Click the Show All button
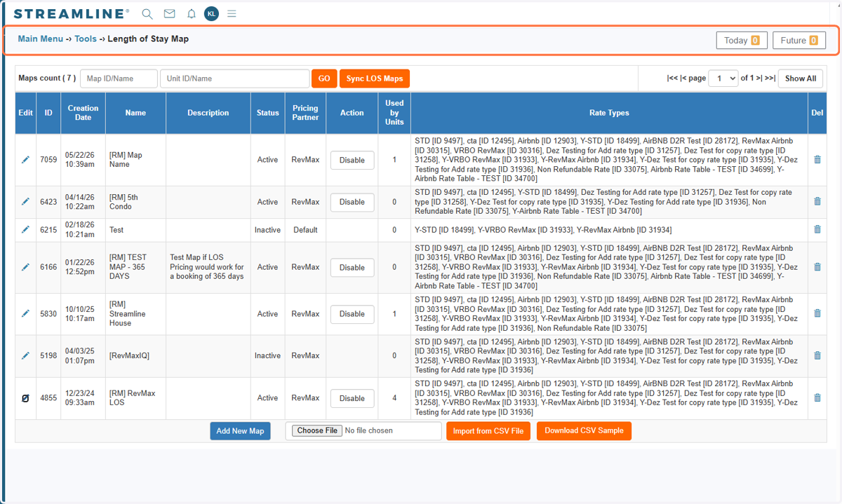This screenshot has height=504, width=842. (800, 79)
